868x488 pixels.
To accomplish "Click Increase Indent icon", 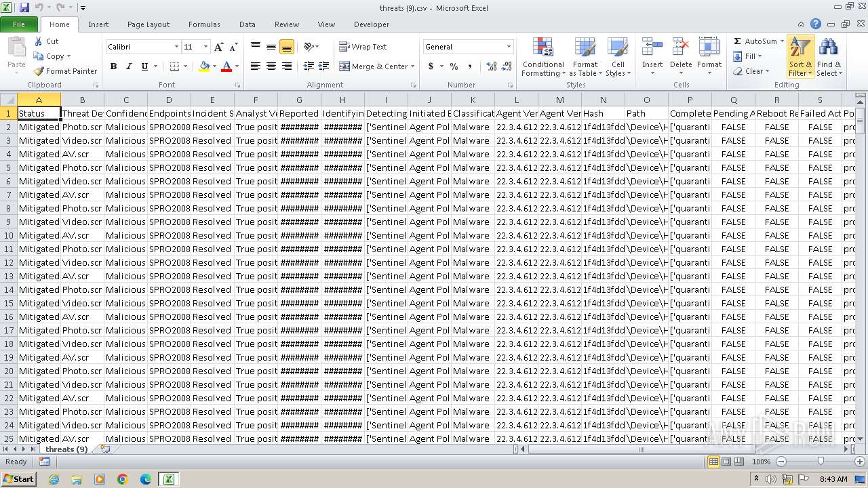I will [324, 66].
